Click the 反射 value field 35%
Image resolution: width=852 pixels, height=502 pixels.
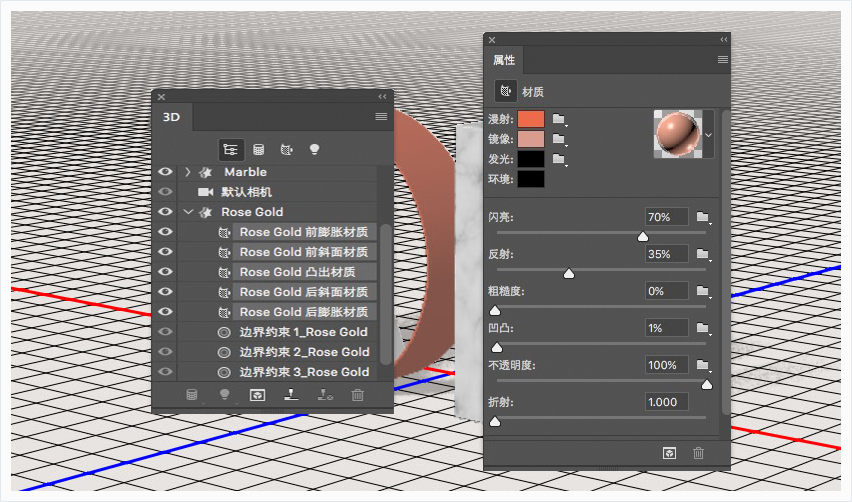[x=667, y=254]
